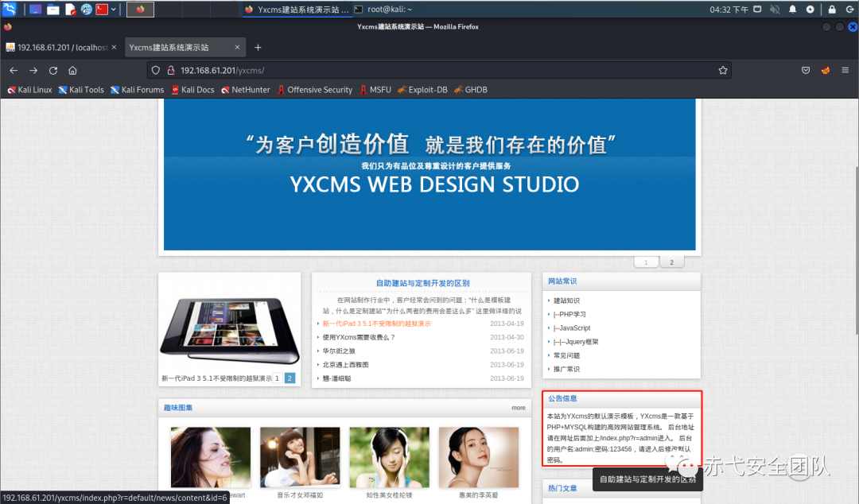Image resolution: width=859 pixels, height=504 pixels.
Task: Select slide 1 under the iPad image
Action: [278, 378]
